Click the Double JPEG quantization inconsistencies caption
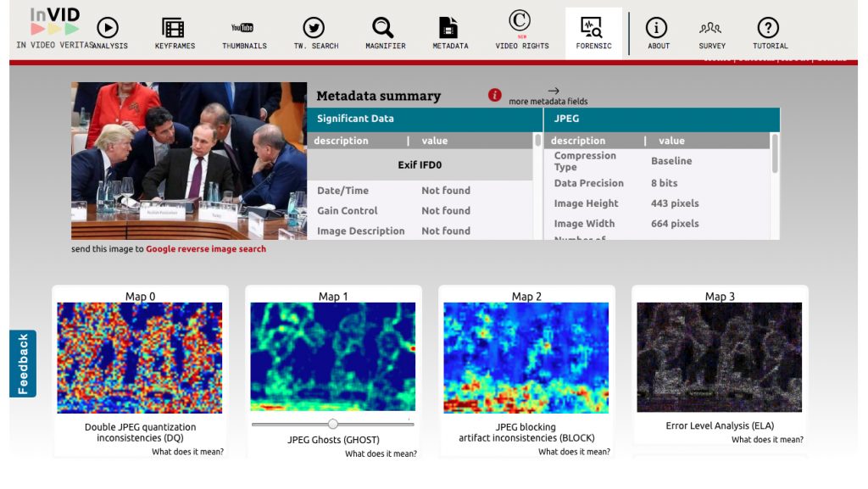 (x=140, y=432)
